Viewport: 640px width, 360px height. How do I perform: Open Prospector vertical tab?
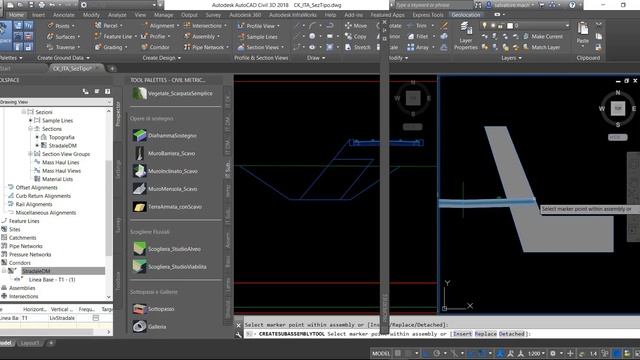118,114
